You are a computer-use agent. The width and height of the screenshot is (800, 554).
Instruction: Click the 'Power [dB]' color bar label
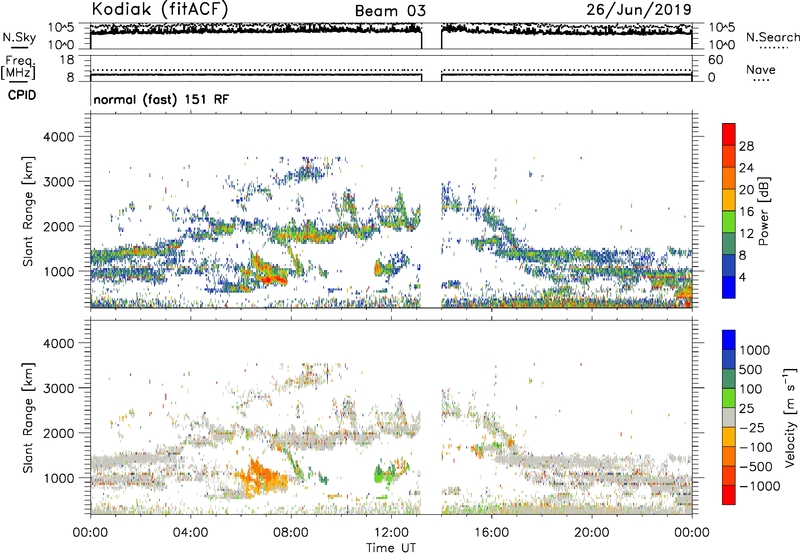[x=763, y=211]
